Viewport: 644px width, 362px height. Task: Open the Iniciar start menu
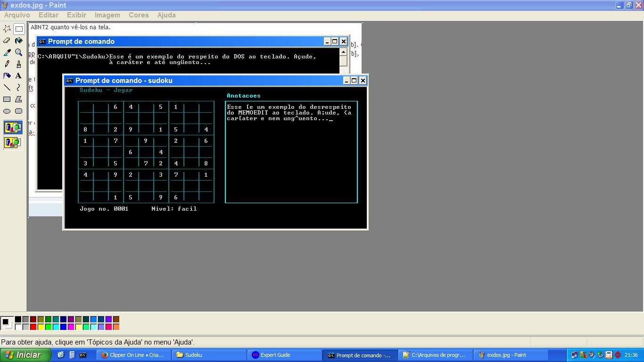coord(26,355)
